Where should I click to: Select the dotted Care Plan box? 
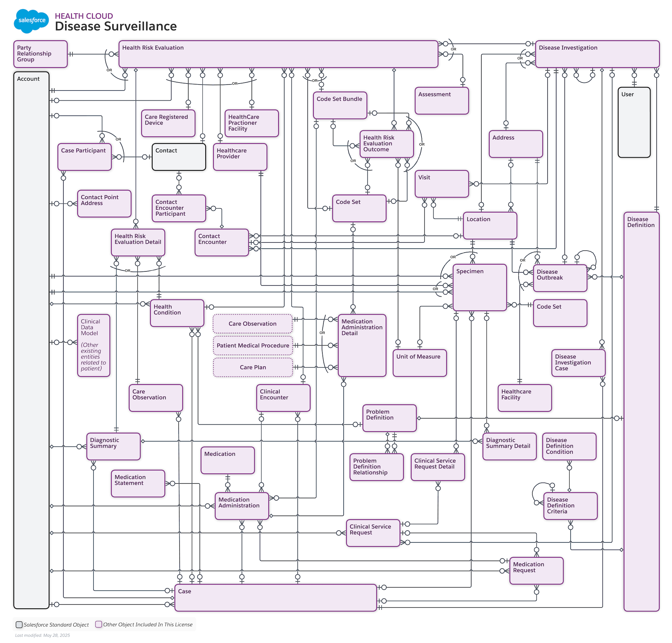pos(253,367)
